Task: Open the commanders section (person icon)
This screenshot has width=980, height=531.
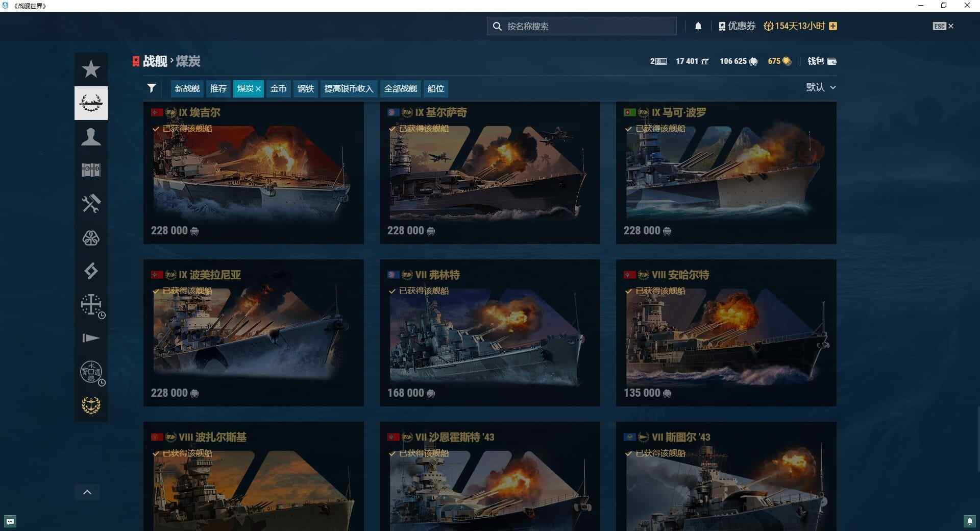Action: click(x=91, y=136)
